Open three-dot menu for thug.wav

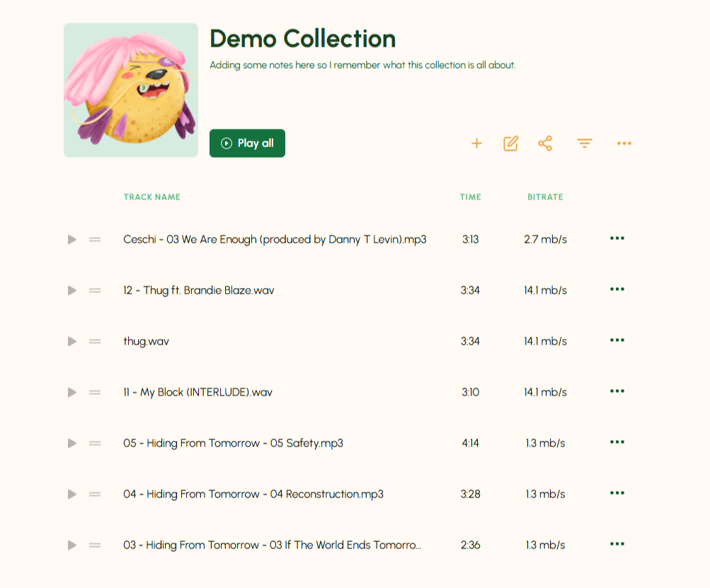(617, 340)
